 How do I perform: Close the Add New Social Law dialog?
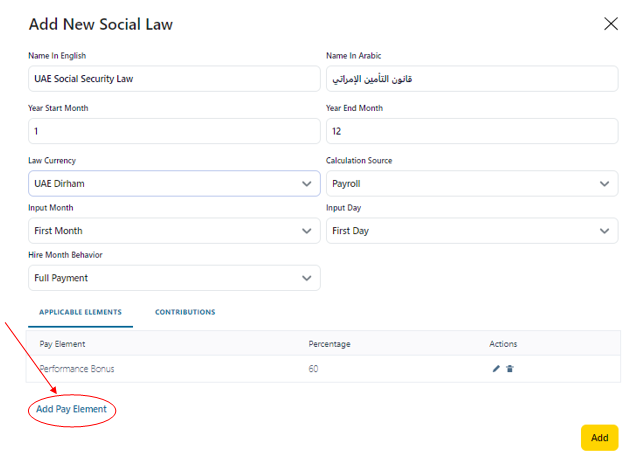(x=610, y=23)
